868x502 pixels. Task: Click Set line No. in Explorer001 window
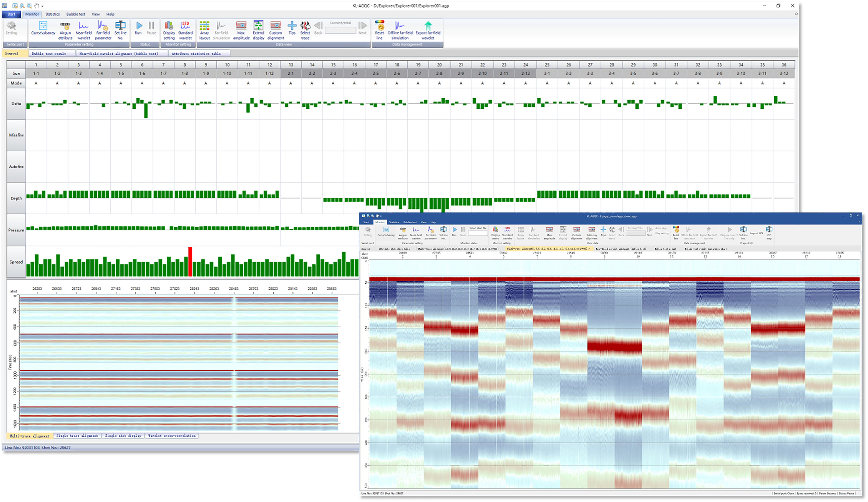[120, 30]
